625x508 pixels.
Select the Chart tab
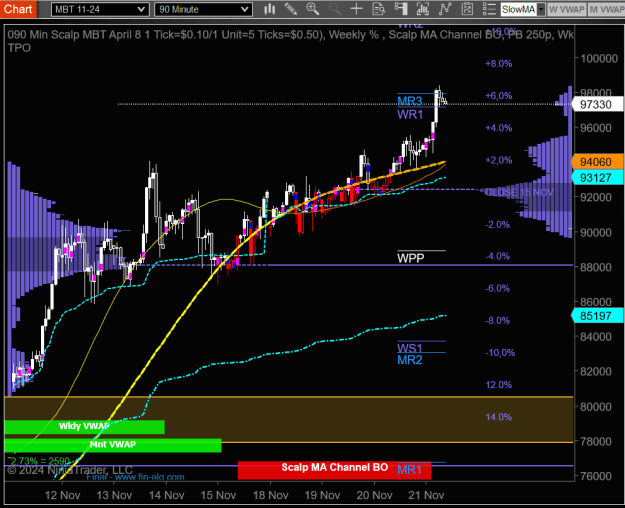18,9
